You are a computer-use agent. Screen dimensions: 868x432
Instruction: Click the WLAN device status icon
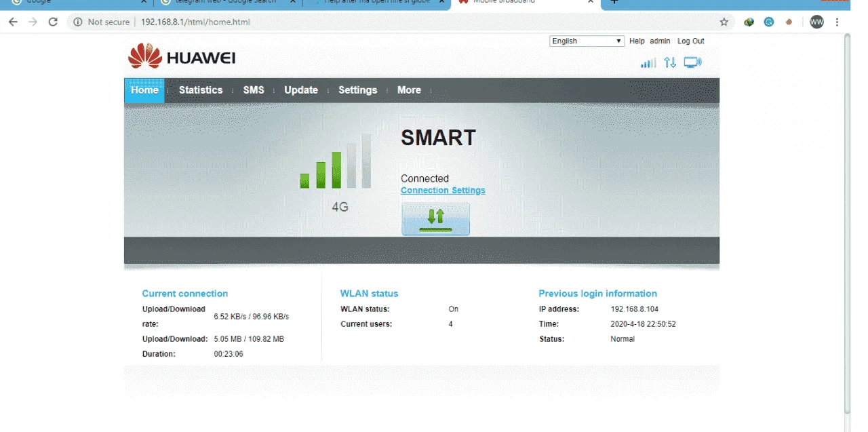[692, 62]
